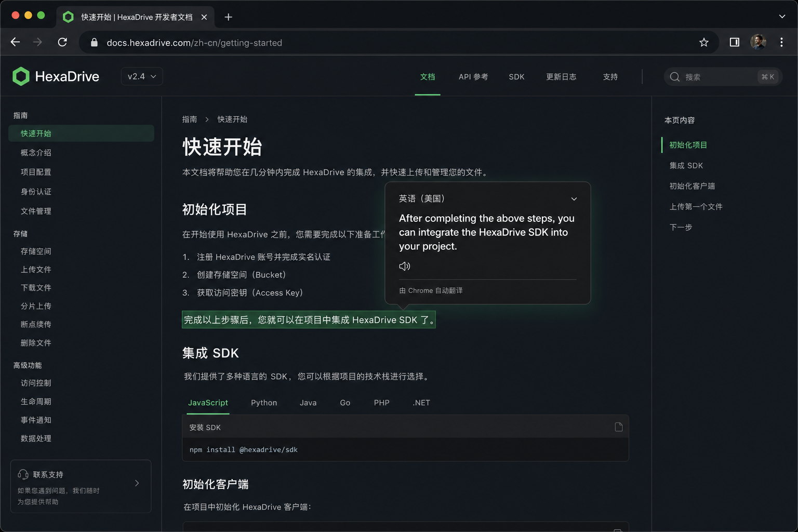Jump to 下一步 in page contents
This screenshot has height=532, width=798.
coord(681,227)
